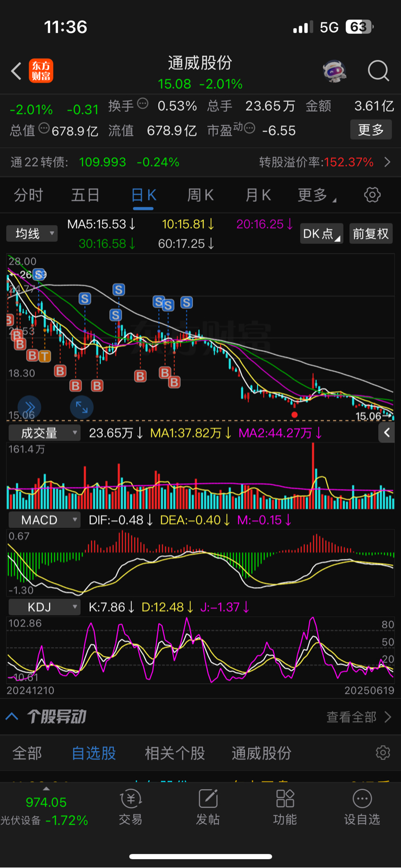
Task: Tap the 20250619 end date label
Action: pos(369,691)
